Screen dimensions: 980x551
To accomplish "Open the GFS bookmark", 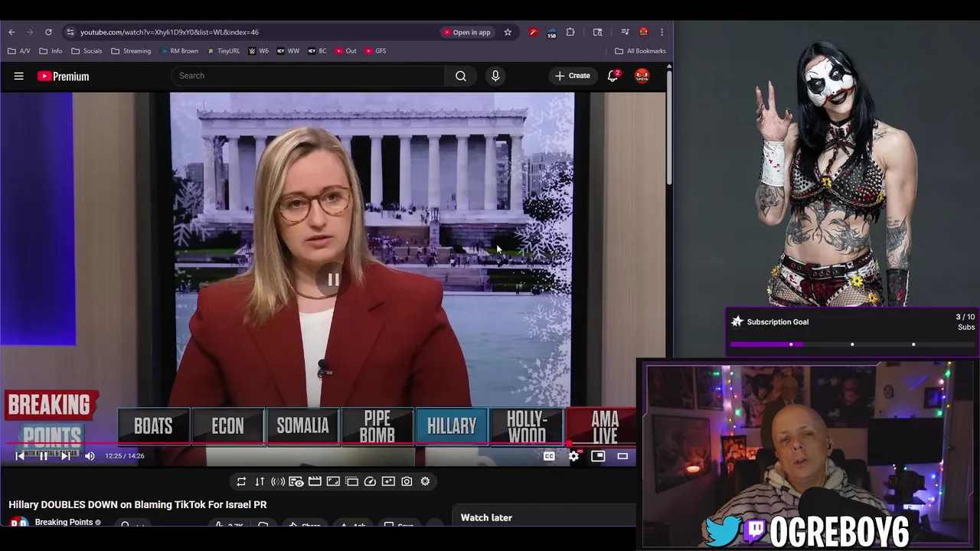I will point(375,51).
